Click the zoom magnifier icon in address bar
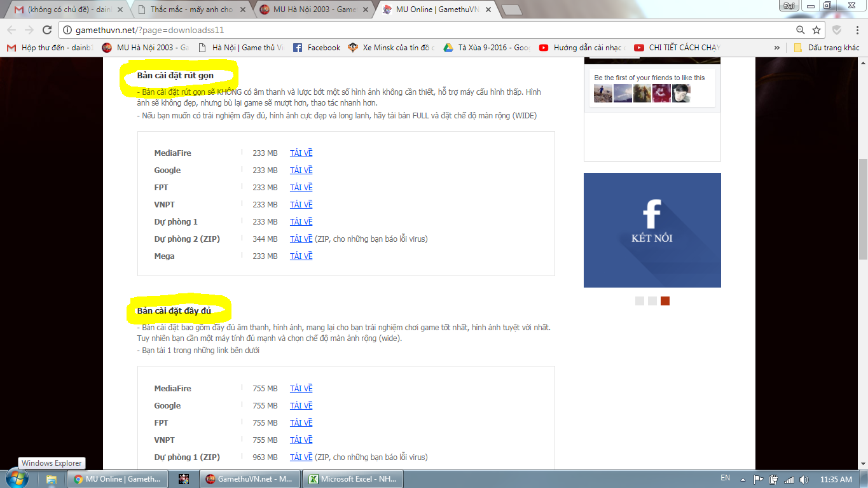 [x=801, y=30]
